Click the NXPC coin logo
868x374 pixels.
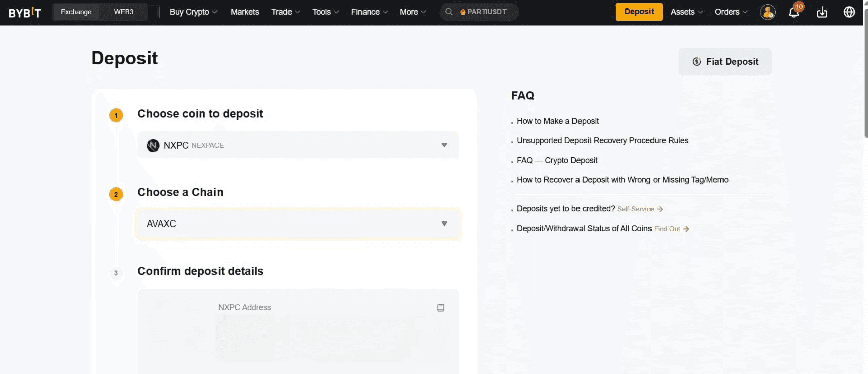pyautogui.click(x=153, y=145)
